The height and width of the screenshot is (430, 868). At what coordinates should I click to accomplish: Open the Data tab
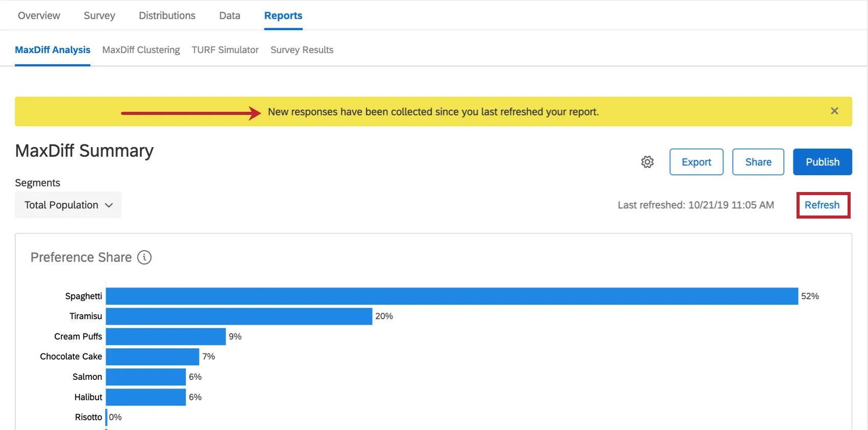230,15
